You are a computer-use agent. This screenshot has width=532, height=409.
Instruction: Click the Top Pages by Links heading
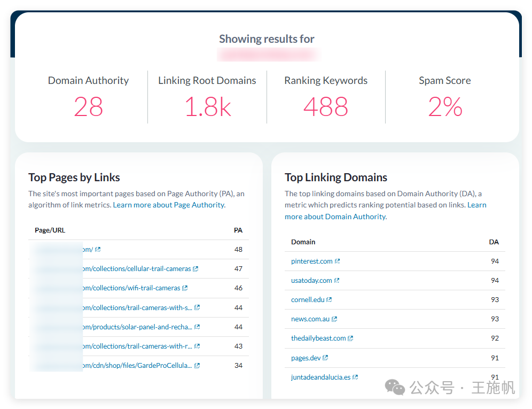point(74,178)
